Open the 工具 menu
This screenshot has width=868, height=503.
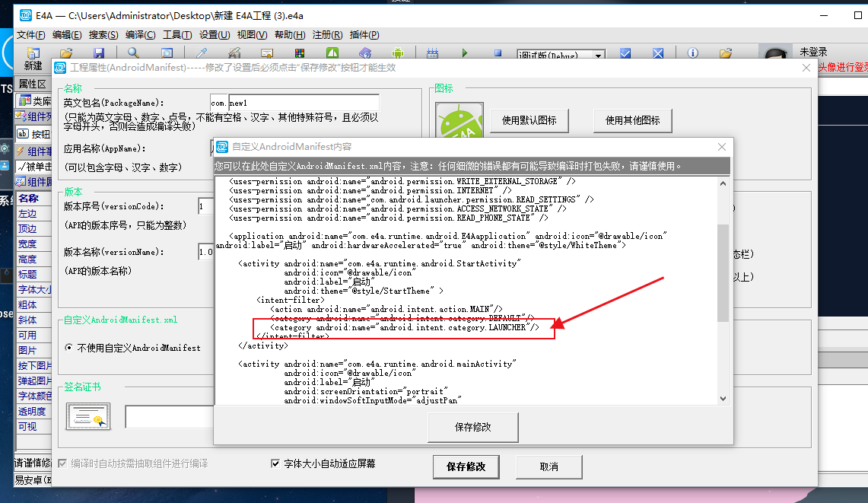coord(177,35)
